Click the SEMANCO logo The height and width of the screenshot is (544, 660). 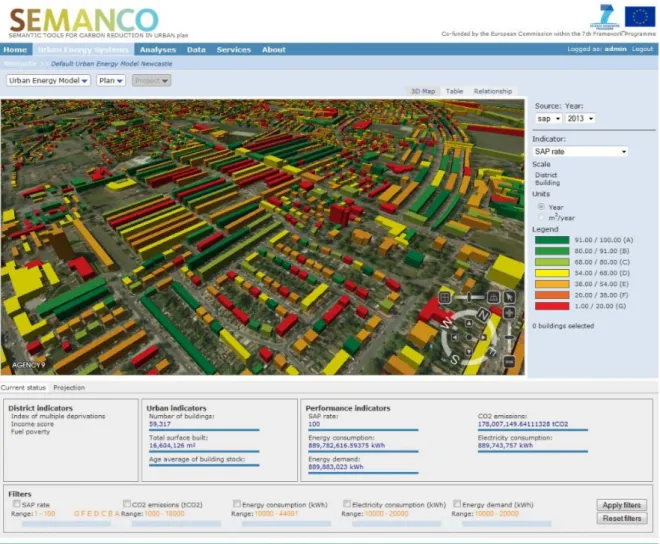[x=84, y=20]
